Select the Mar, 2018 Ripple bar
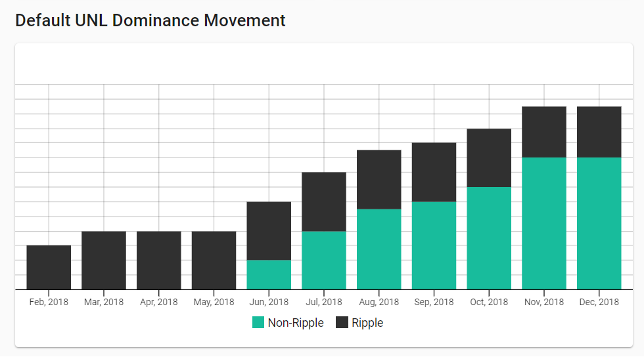The width and height of the screenshot is (644, 357). (x=104, y=260)
